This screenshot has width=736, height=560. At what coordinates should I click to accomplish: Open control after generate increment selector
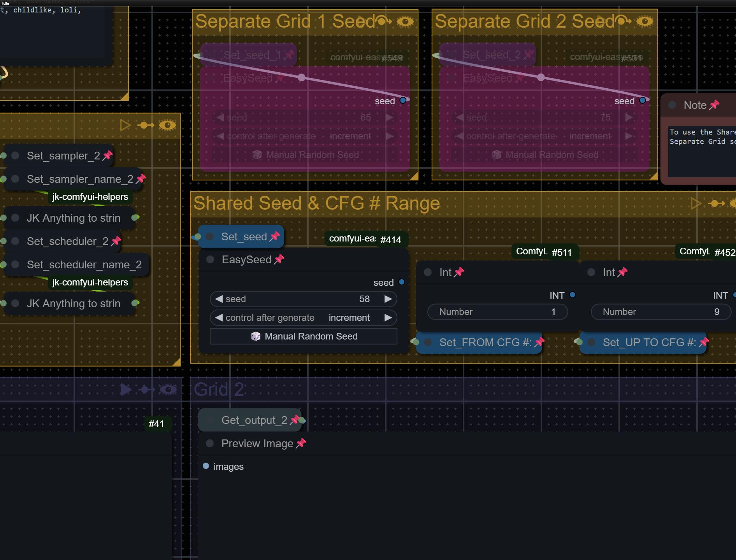(x=303, y=318)
